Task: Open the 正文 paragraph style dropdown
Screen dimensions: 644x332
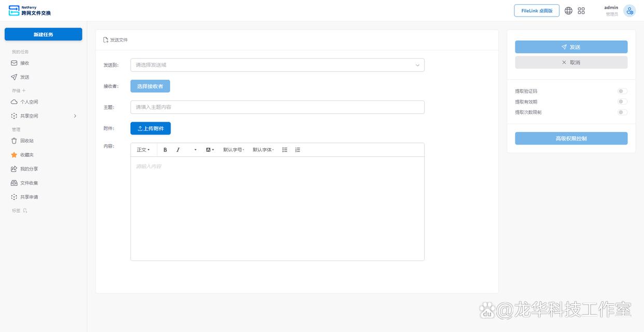Action: pyautogui.click(x=143, y=150)
